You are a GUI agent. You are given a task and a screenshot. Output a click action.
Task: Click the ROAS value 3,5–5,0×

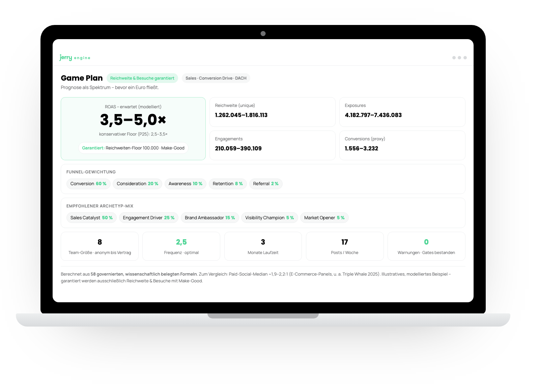[133, 120]
